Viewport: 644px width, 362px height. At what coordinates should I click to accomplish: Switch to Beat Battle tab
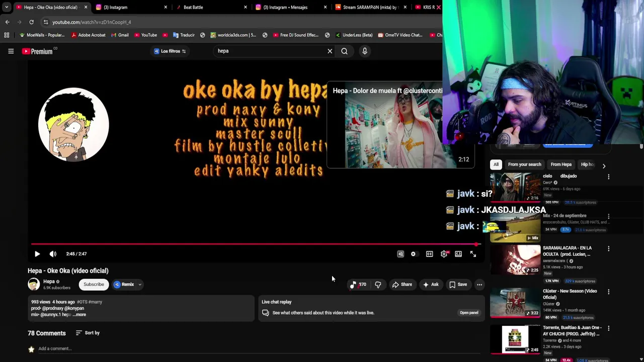[x=210, y=7]
